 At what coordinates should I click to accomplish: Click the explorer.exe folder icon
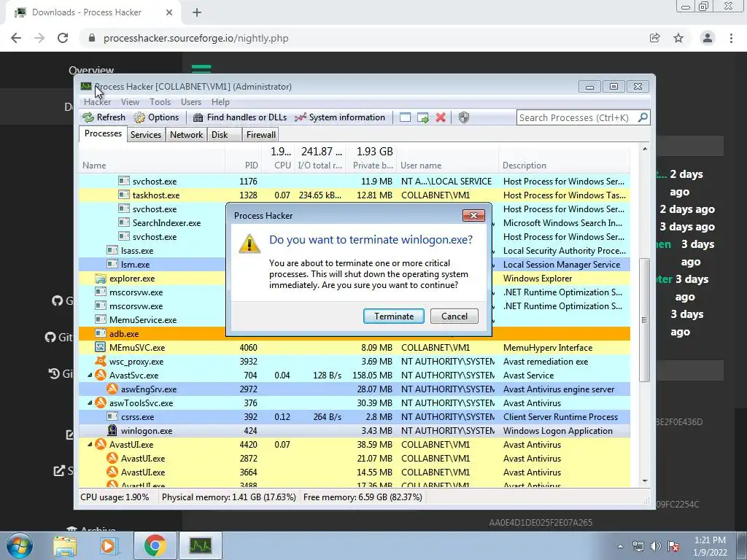[101, 278]
